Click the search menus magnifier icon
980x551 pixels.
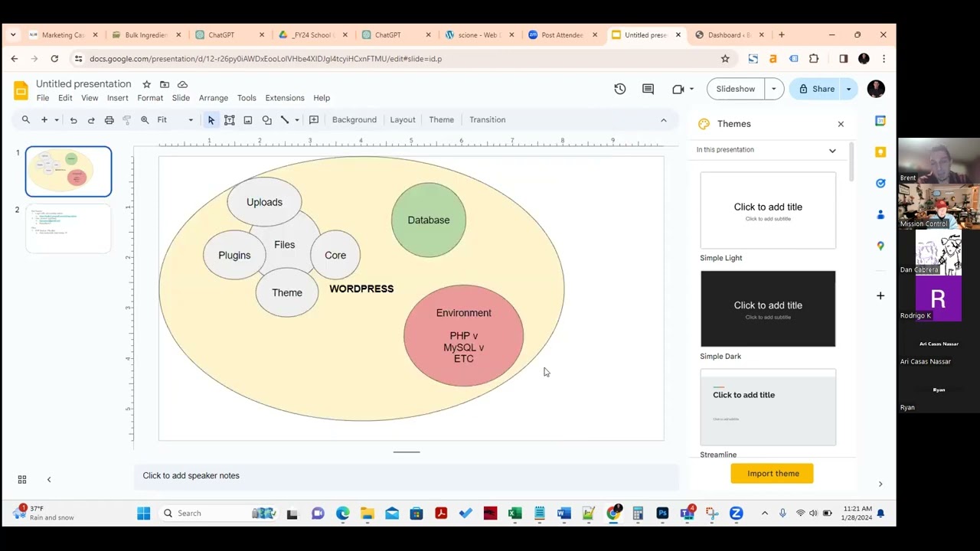(26, 119)
